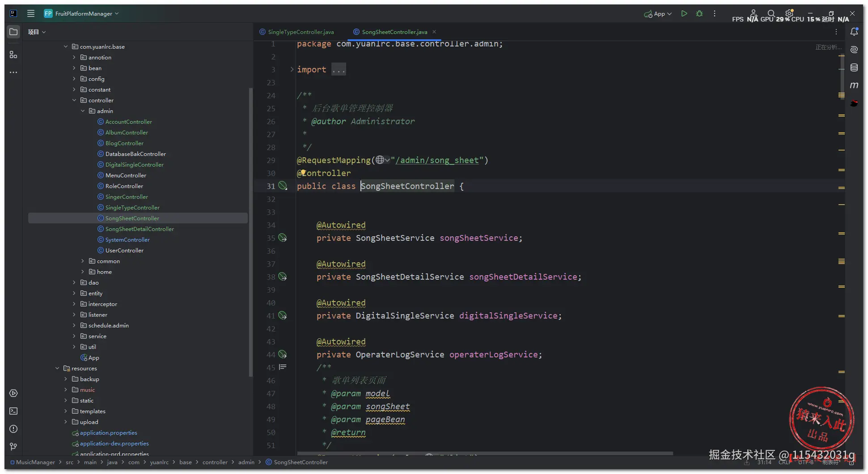Collapse the admin package
Image resolution: width=868 pixels, height=474 pixels.
(x=83, y=111)
